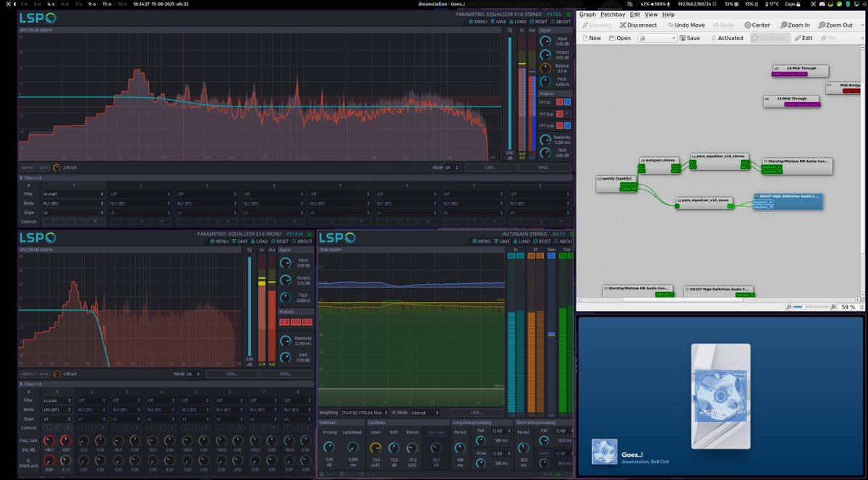Click RESET in the mono equalizer header
Screen dimensions: 868x480
click(279, 242)
